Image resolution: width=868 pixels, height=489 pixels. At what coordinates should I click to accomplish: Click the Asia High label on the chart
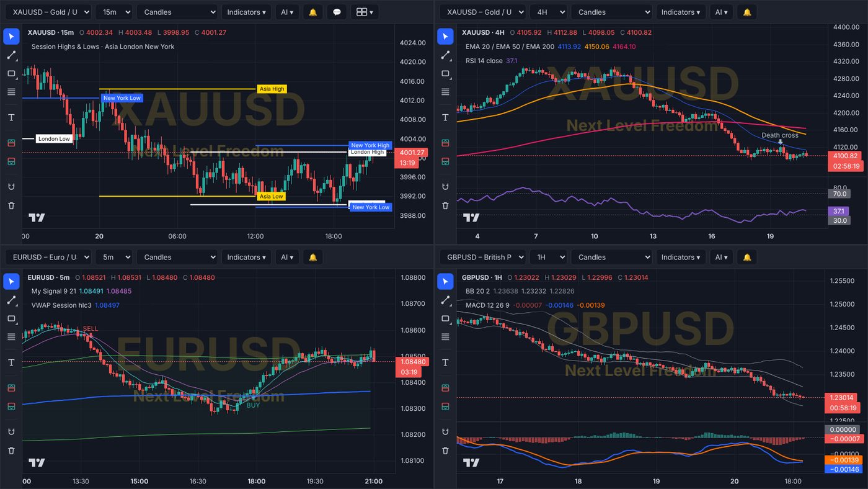pyautogui.click(x=272, y=89)
